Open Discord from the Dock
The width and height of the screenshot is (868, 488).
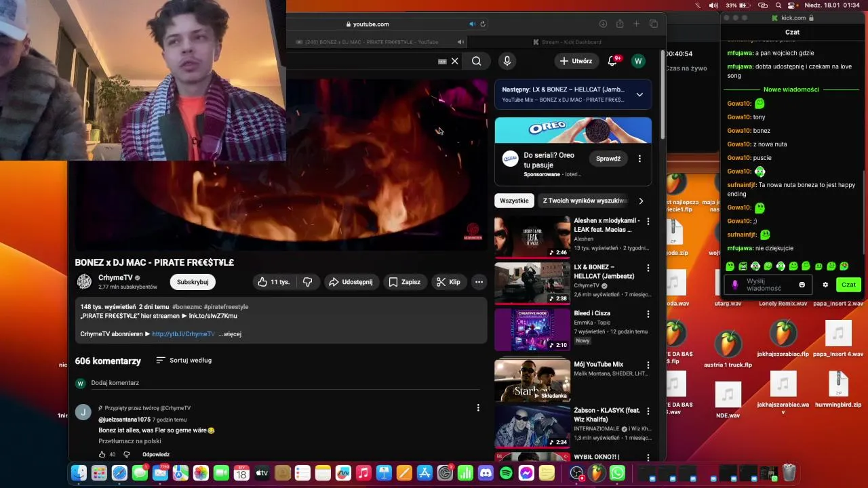pyautogui.click(x=486, y=473)
